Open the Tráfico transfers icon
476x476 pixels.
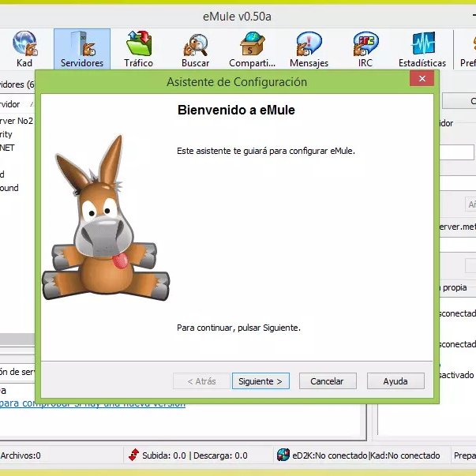tap(138, 49)
